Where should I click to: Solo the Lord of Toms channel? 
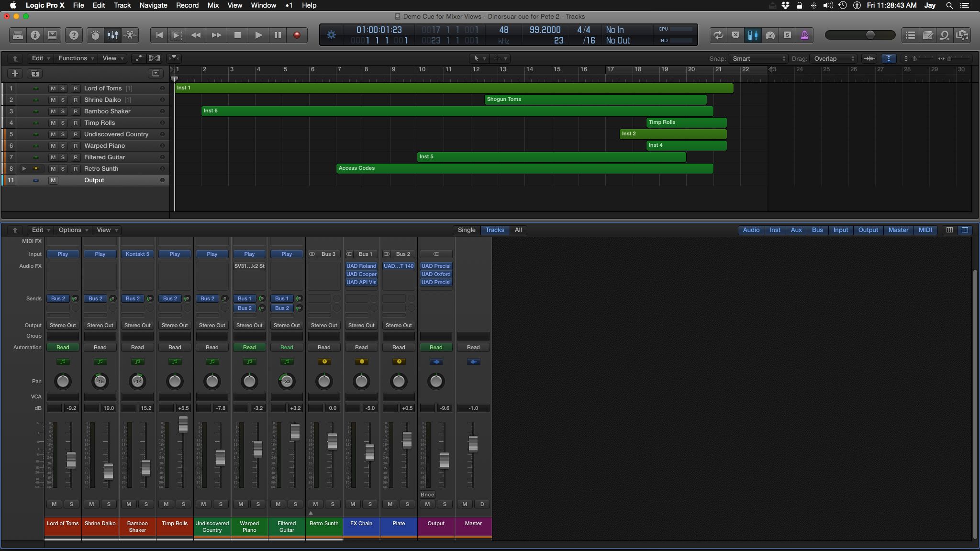71,504
